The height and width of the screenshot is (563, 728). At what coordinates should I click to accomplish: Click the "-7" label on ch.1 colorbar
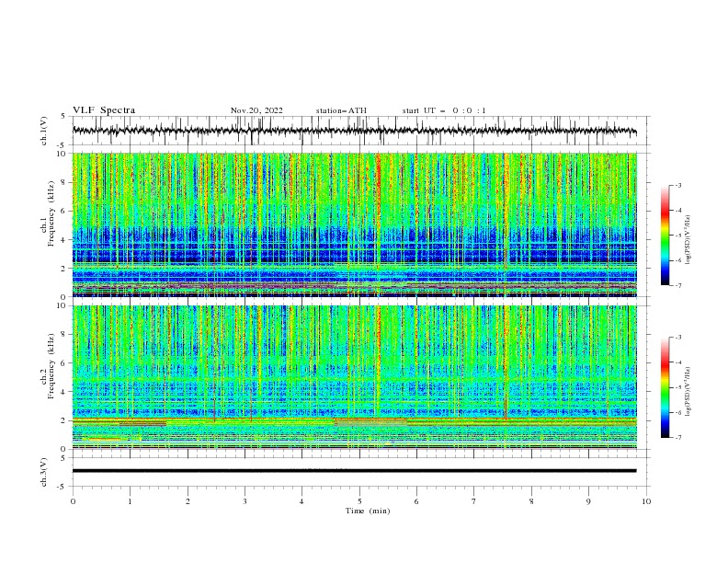(678, 286)
